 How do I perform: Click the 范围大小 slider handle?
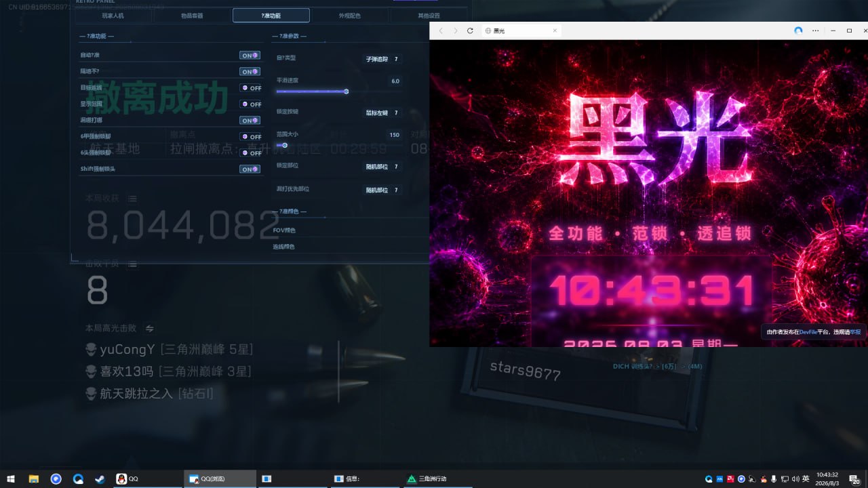285,145
